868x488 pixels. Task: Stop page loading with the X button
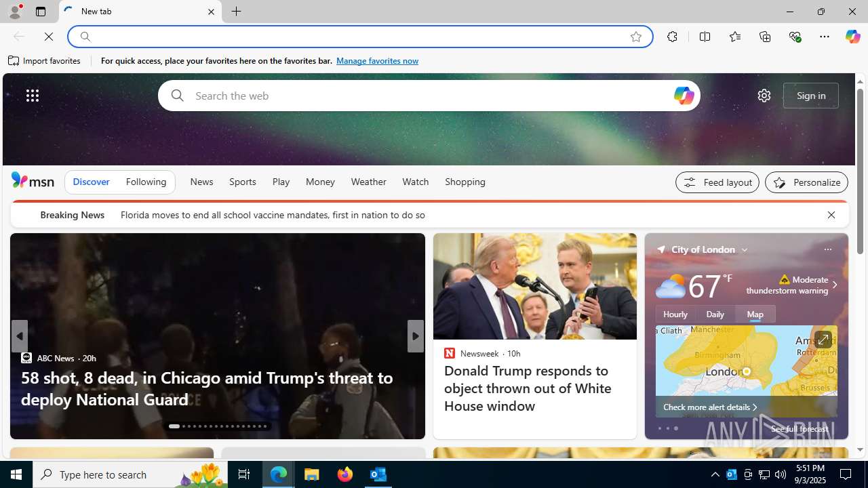pyautogui.click(x=49, y=37)
